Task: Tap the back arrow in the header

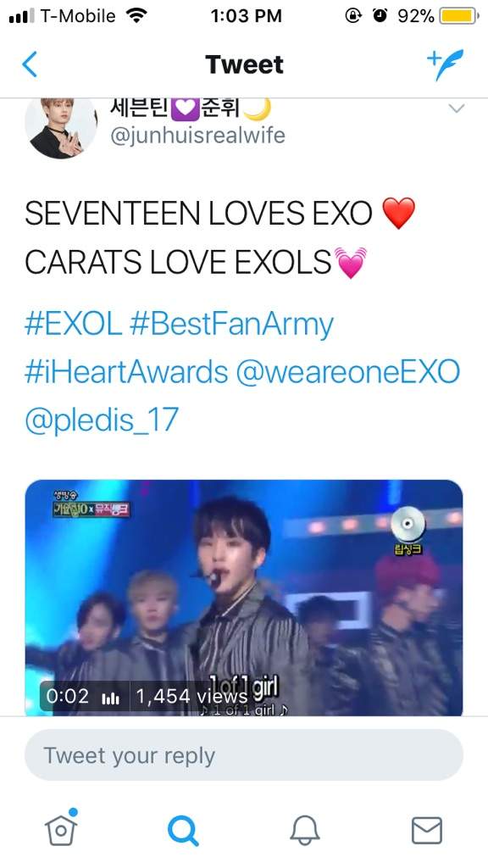Action: pyautogui.click(x=30, y=64)
